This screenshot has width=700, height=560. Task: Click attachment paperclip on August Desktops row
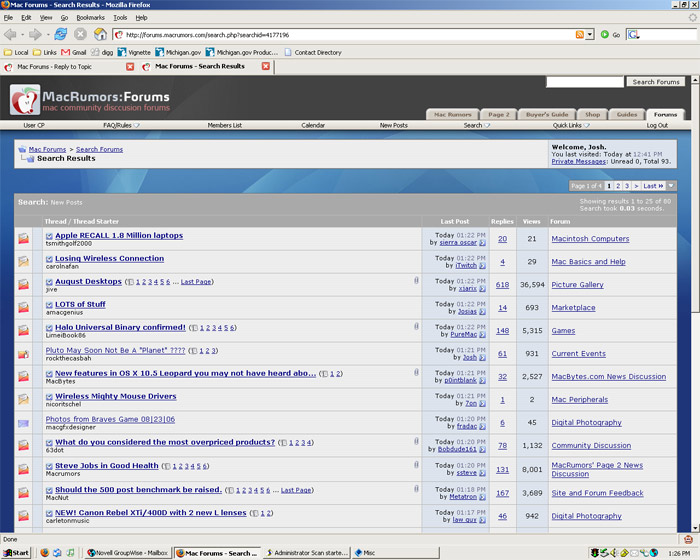[x=416, y=280]
